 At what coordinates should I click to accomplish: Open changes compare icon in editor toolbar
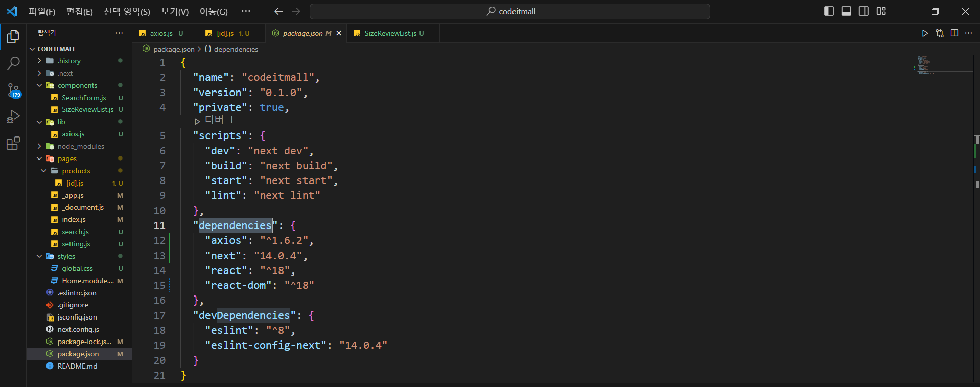point(940,33)
